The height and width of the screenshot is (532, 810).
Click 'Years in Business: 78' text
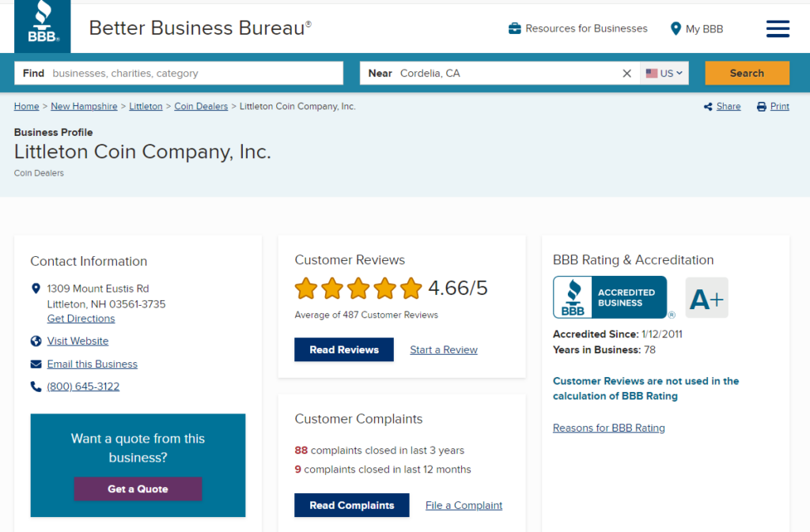604,350
